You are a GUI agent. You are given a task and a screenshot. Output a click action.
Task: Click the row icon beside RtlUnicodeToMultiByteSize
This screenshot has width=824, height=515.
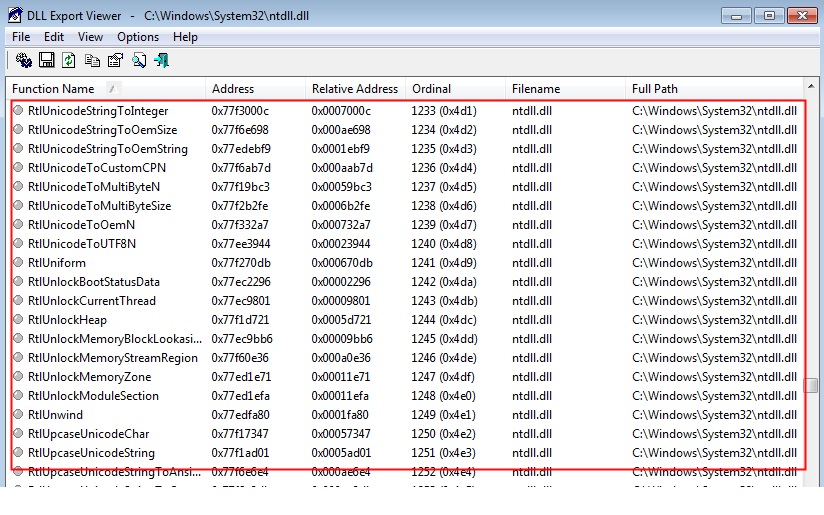click(x=18, y=205)
